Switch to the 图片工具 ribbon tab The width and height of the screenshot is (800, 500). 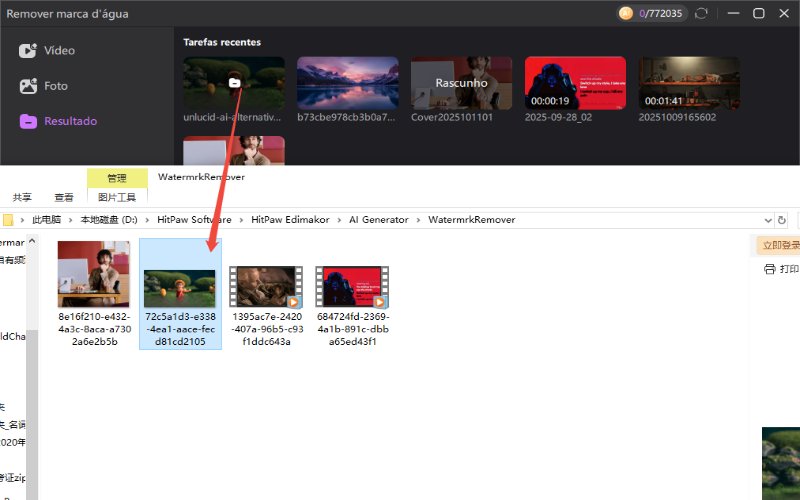point(117,197)
